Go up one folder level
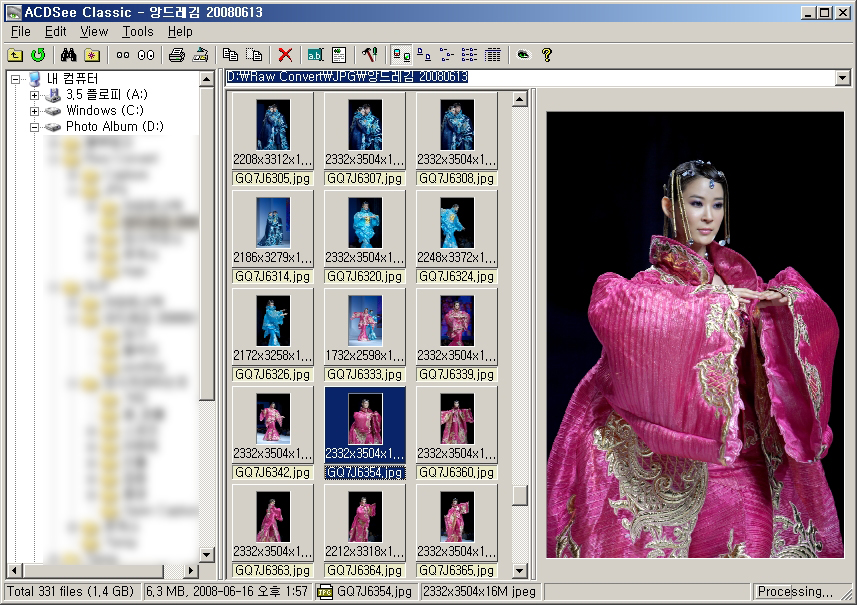857x605 pixels. tap(15, 55)
